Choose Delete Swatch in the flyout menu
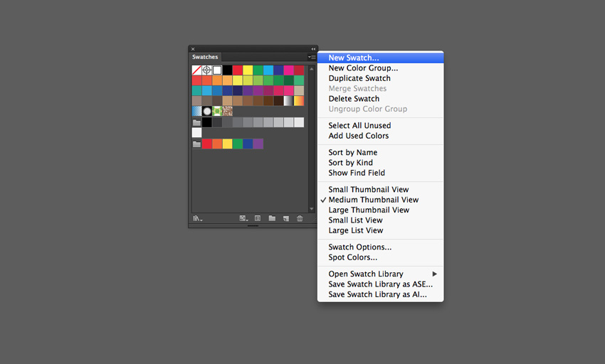 coord(381,99)
